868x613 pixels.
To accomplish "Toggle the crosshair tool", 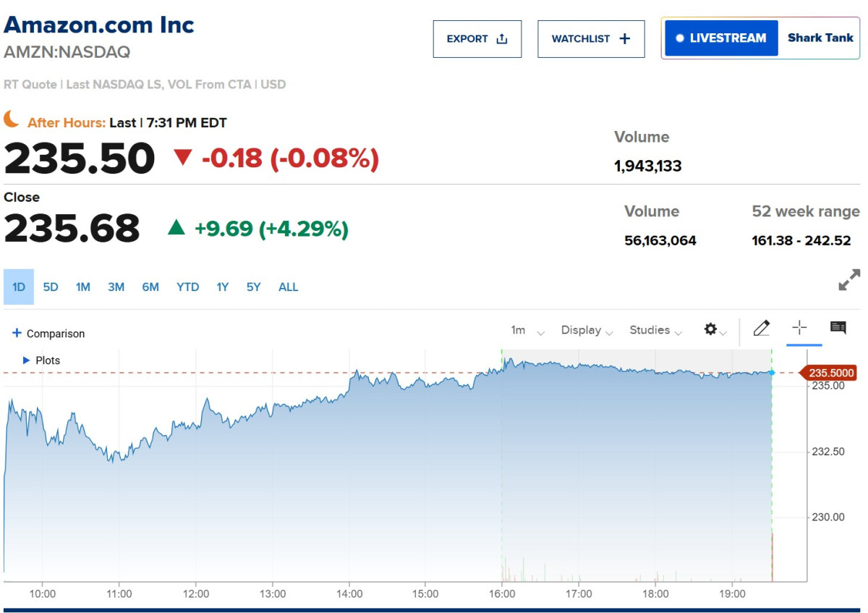I will pyautogui.click(x=799, y=329).
